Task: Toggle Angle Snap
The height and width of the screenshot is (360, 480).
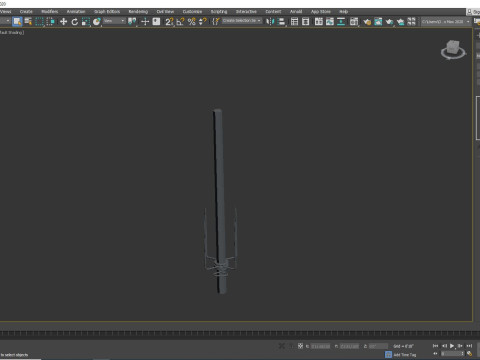Action: [x=180, y=22]
